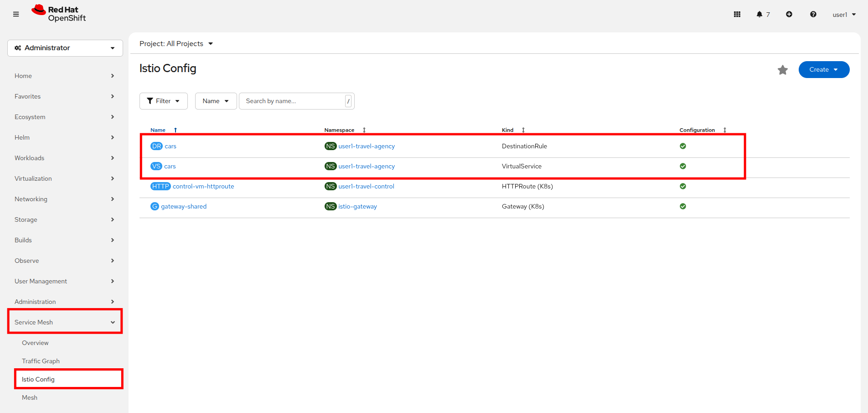The image size is (868, 413).
Task: Go to the Mesh navigation item
Action: click(x=30, y=397)
